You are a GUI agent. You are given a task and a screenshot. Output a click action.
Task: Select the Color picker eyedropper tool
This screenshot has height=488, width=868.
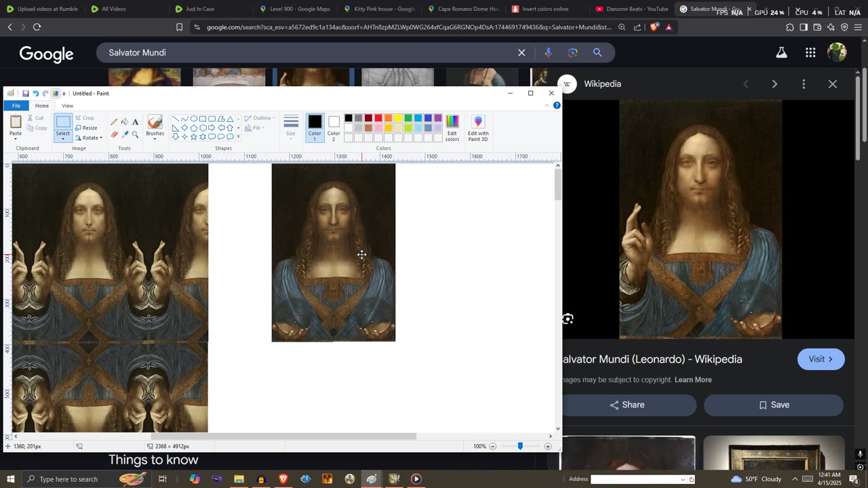(125, 134)
